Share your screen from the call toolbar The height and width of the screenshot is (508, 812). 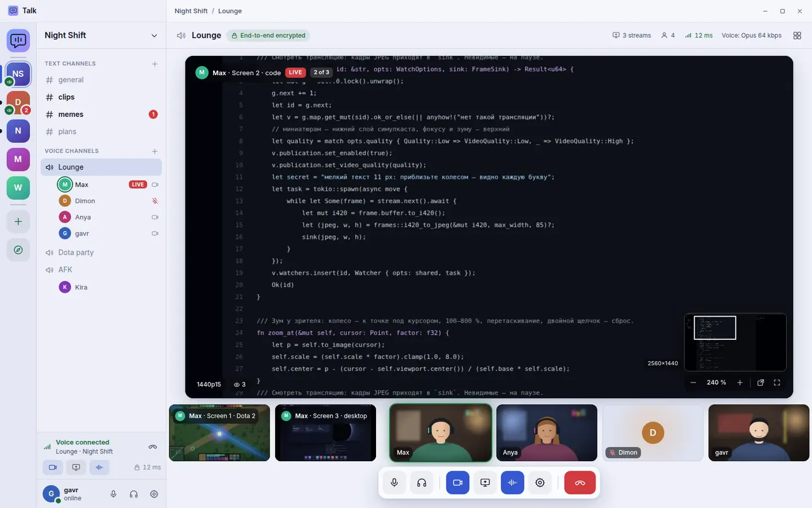pos(485,483)
